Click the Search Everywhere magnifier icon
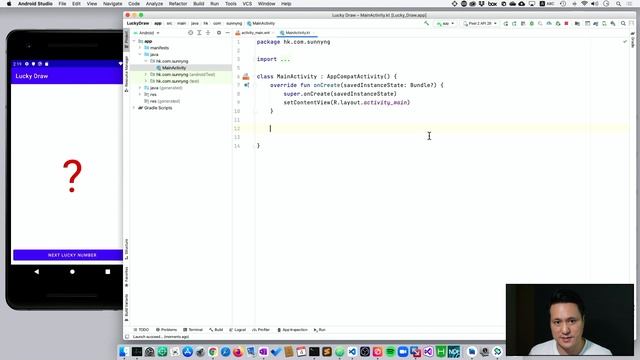This screenshot has width=640, height=360. point(623,24)
